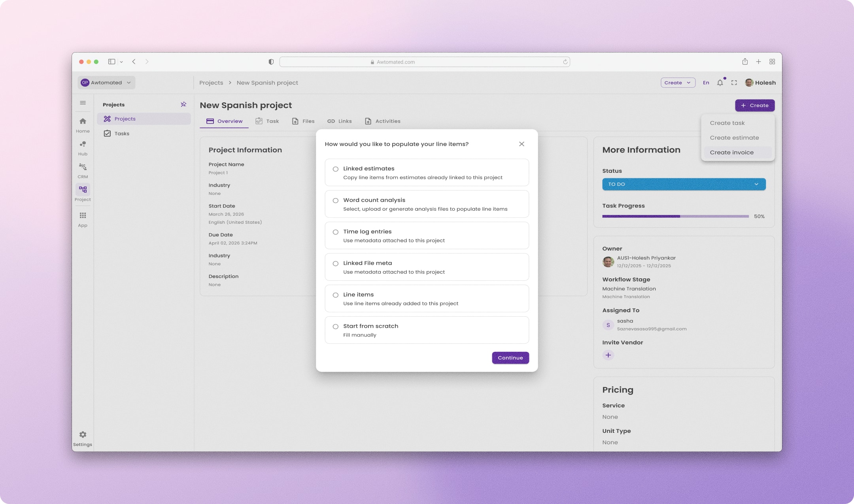The width and height of the screenshot is (854, 504).
Task: Toggle fullscreen mode icon
Action: click(734, 83)
